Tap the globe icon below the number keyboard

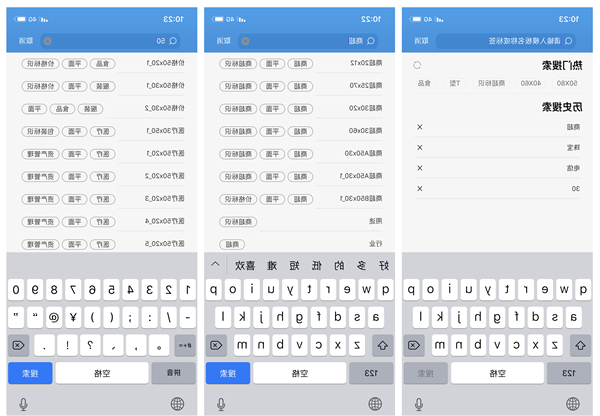pos(177,403)
